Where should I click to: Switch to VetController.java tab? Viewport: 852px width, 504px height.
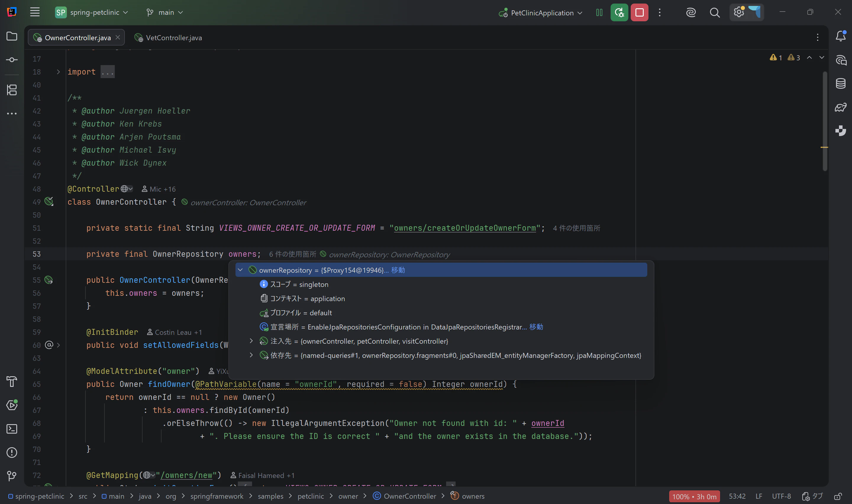coord(168,38)
